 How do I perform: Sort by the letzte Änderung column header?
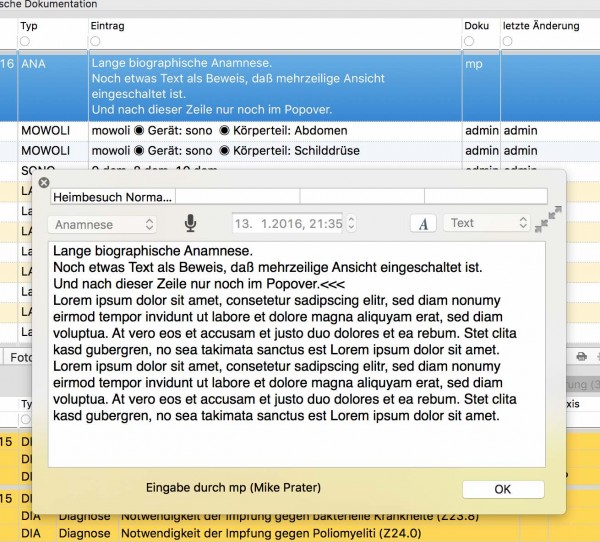[541, 26]
